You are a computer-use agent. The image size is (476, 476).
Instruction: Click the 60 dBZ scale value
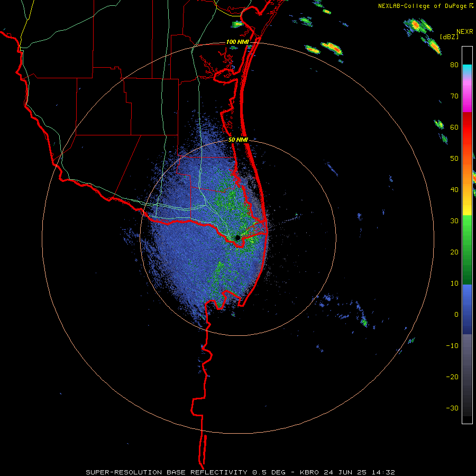pyautogui.click(x=454, y=127)
